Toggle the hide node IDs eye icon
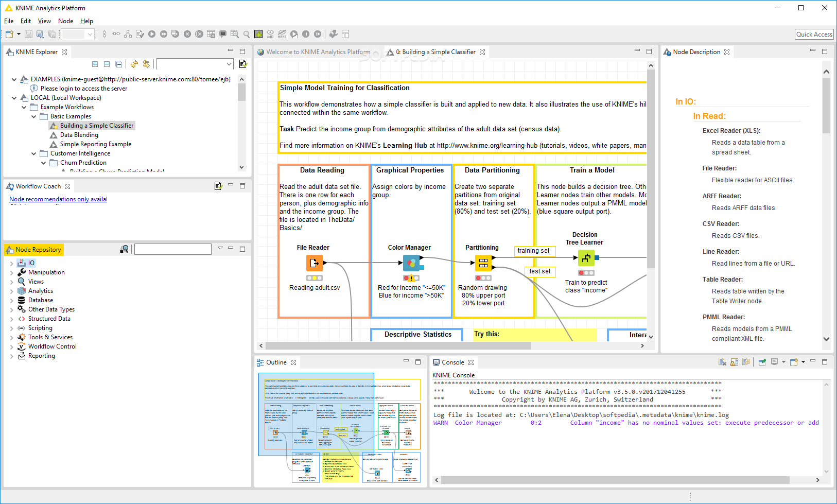This screenshot has width=837, height=504. coord(270,34)
